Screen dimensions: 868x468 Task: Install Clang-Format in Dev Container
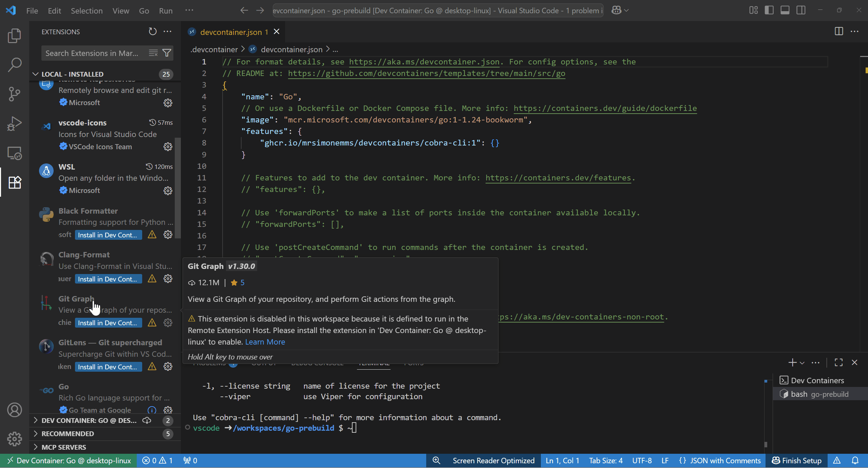click(108, 279)
